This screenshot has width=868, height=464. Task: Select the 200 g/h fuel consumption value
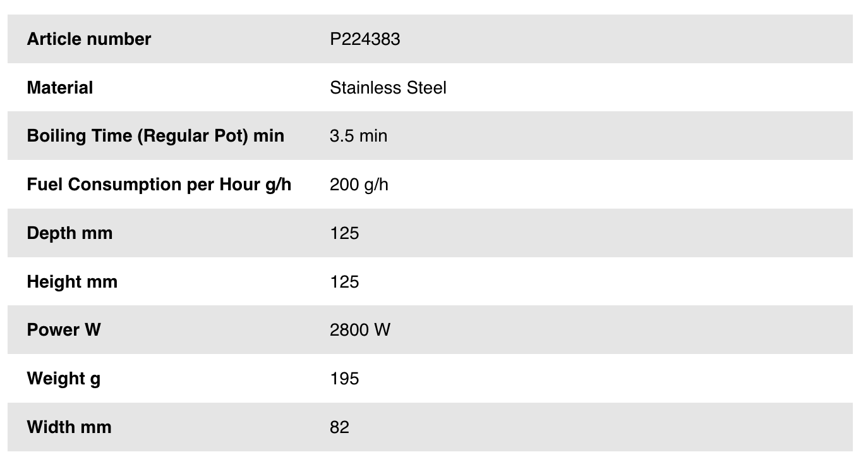(x=359, y=185)
